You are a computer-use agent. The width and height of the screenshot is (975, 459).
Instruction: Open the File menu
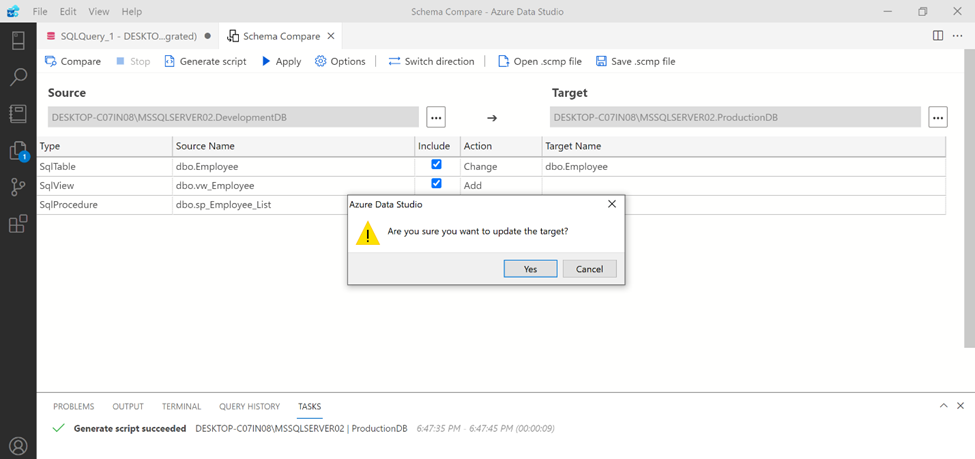click(x=40, y=11)
